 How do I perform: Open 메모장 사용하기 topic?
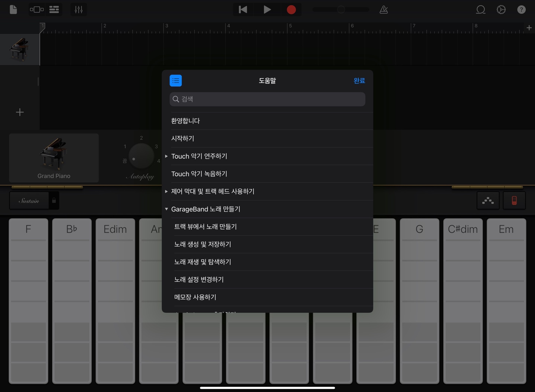267,297
